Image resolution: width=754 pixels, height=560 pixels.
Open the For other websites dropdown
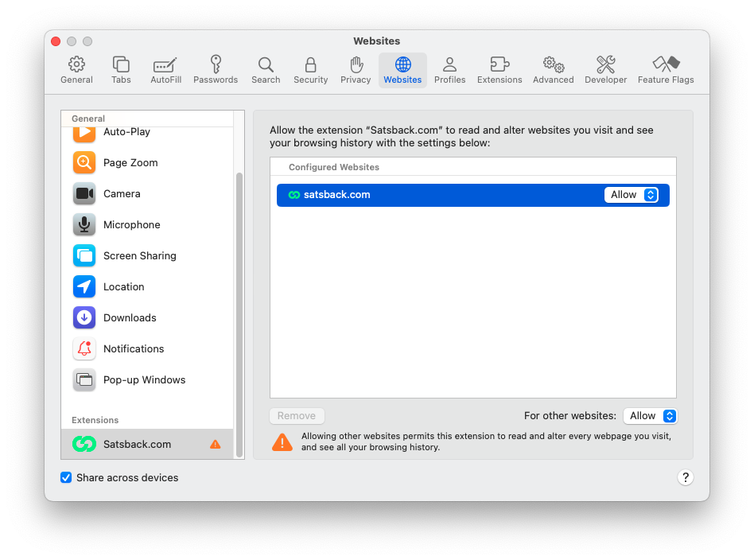click(650, 416)
